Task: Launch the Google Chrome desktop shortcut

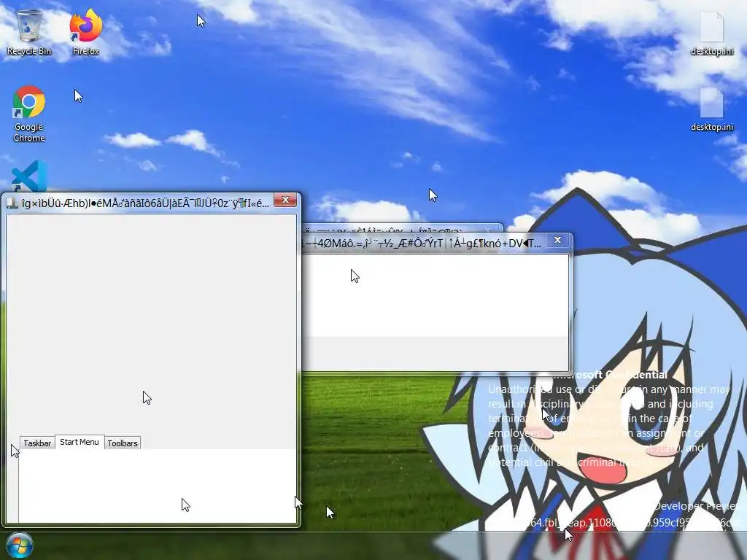Action: click(x=28, y=114)
